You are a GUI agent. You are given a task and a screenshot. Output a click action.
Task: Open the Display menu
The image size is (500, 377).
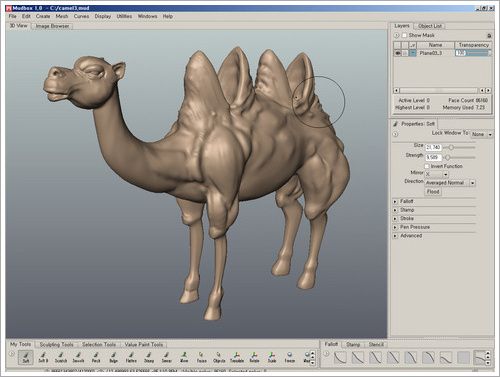pyautogui.click(x=103, y=16)
